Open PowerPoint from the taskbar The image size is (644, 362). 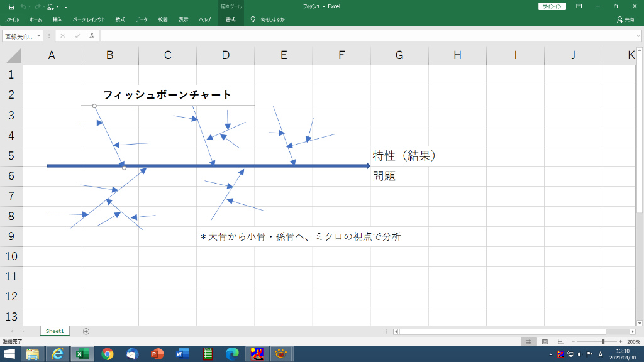coord(157,354)
